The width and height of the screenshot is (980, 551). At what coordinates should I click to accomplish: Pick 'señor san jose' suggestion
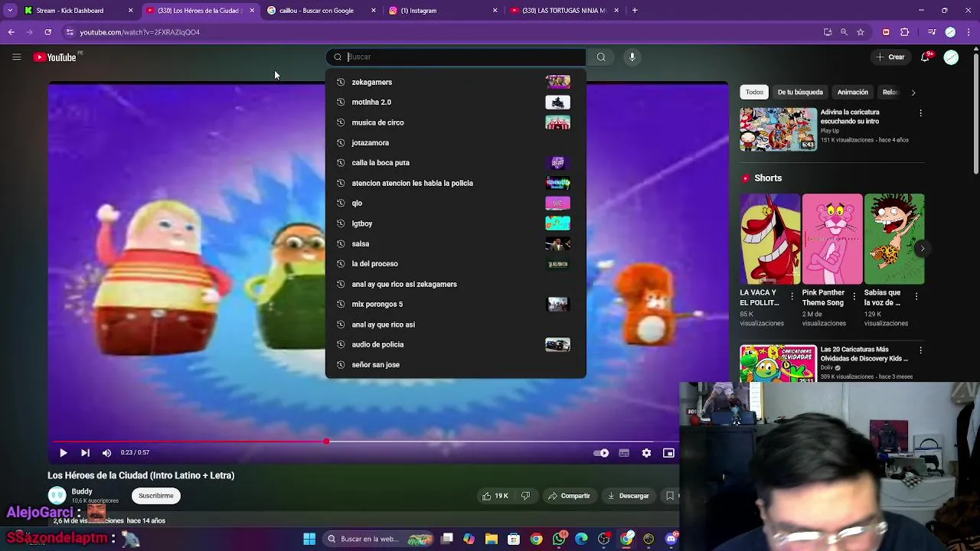(x=456, y=365)
